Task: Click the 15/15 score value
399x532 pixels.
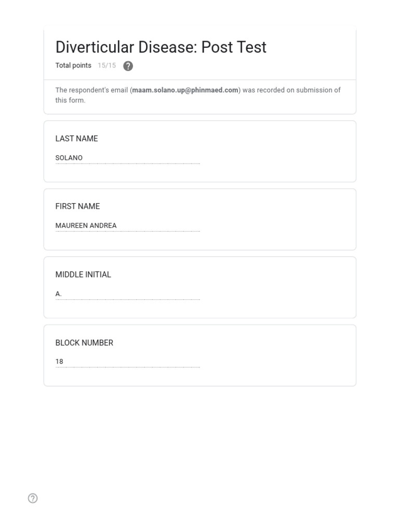Action: click(107, 65)
